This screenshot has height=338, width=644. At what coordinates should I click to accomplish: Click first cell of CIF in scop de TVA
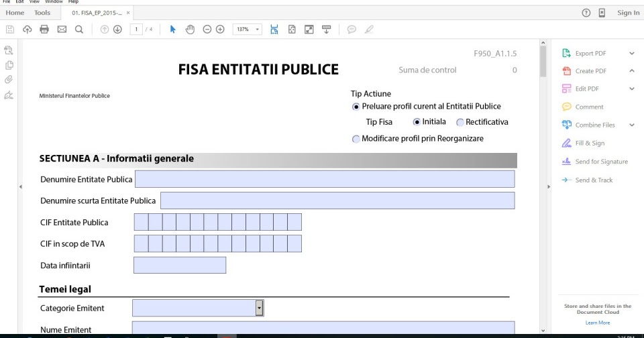[142, 243]
